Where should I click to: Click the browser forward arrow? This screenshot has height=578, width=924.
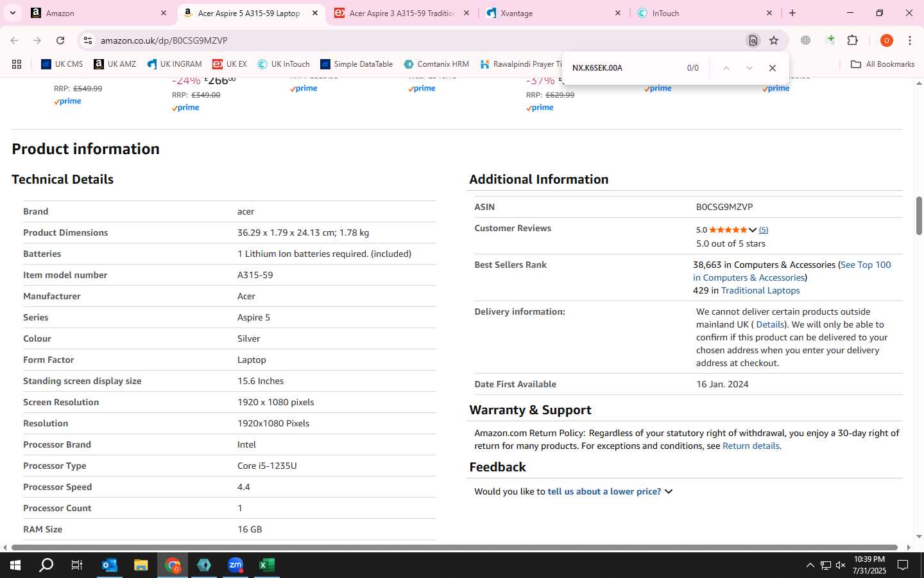coord(37,40)
